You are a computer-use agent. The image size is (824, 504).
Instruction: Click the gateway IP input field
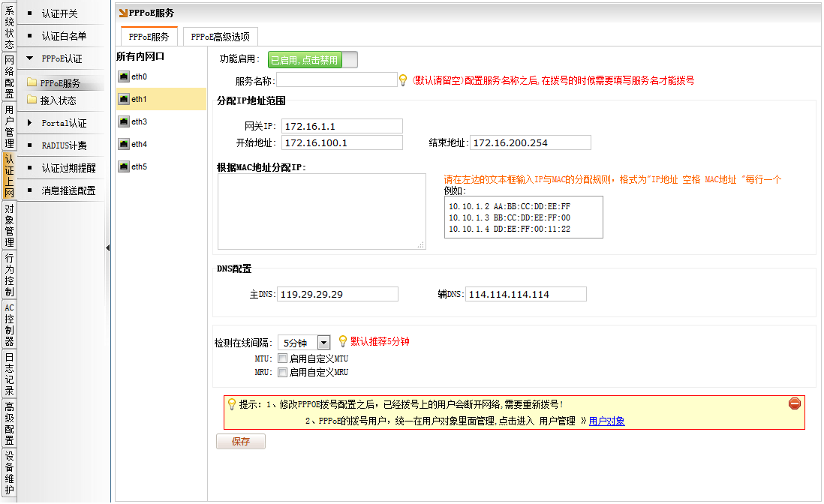(341, 126)
